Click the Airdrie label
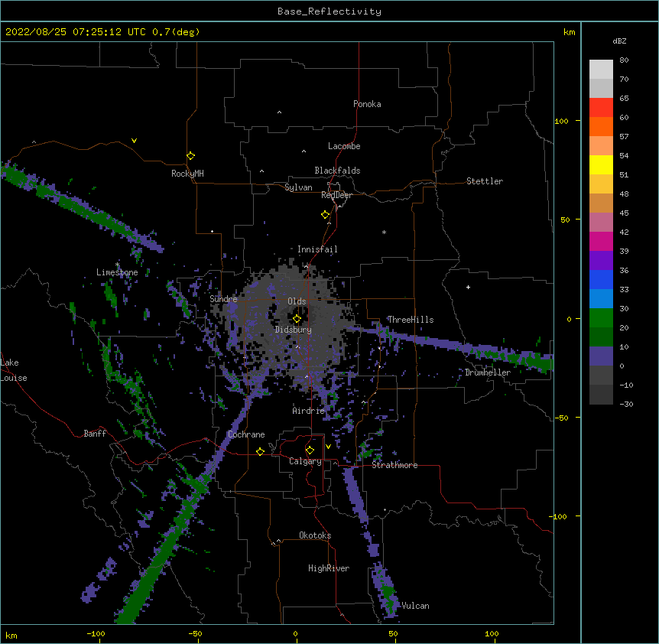 (x=308, y=411)
